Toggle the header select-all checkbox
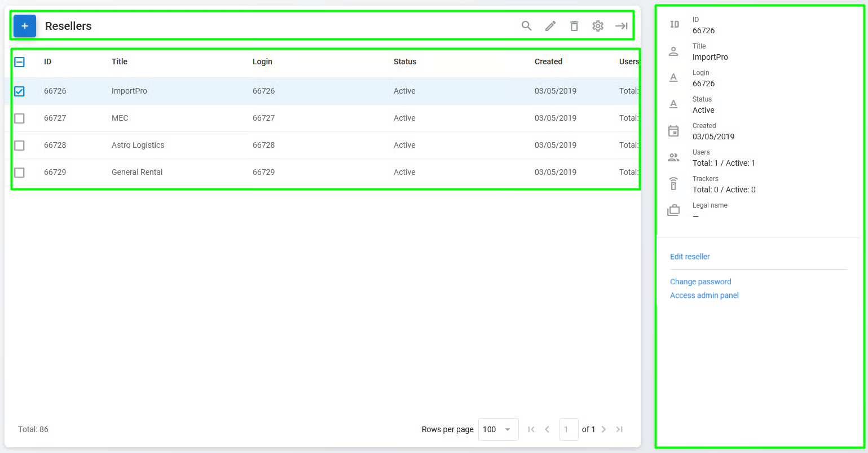The height and width of the screenshot is (453, 868). click(19, 61)
